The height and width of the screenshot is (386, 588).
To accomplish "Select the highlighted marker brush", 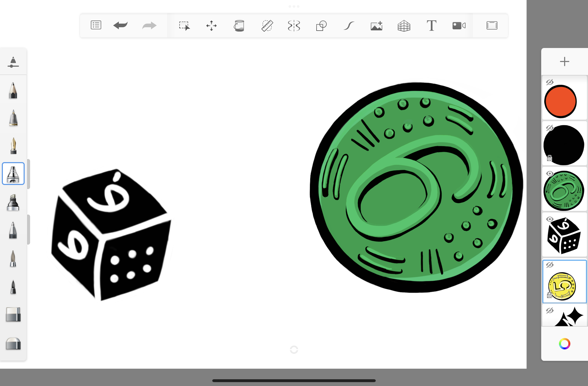I will coord(13,174).
